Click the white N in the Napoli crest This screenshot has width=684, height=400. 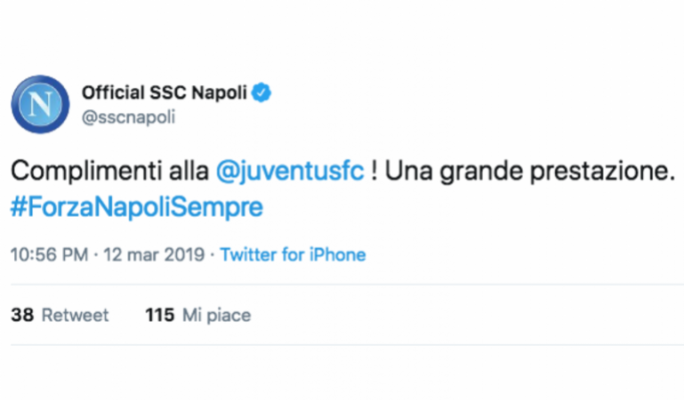pyautogui.click(x=41, y=105)
